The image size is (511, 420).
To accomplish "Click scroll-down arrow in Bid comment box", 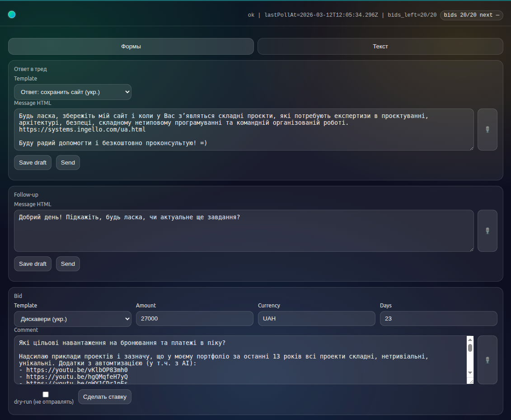I will (470, 373).
